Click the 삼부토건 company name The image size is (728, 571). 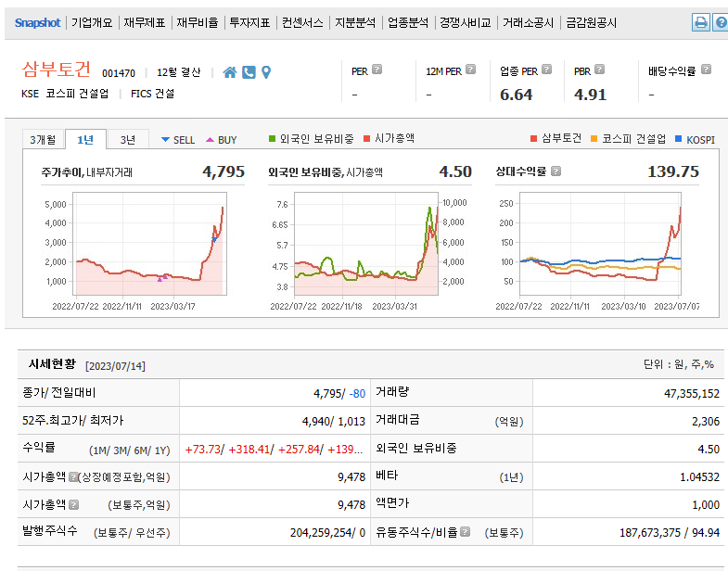pyautogui.click(x=57, y=70)
